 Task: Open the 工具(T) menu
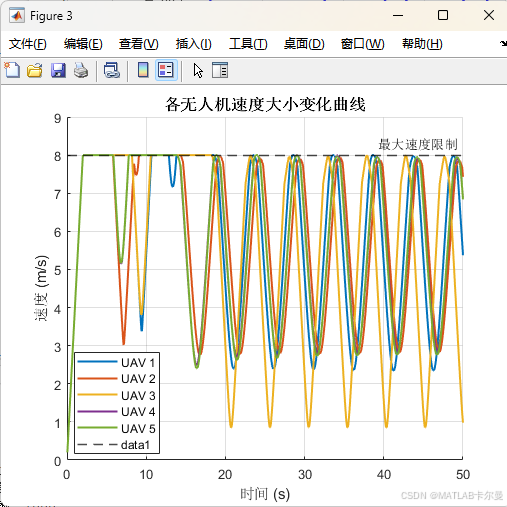coord(248,44)
